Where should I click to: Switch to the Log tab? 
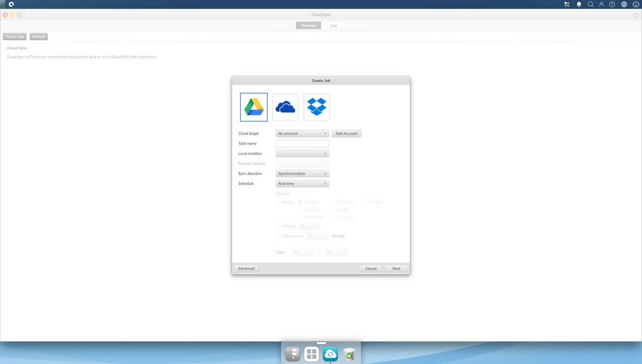[333, 26]
